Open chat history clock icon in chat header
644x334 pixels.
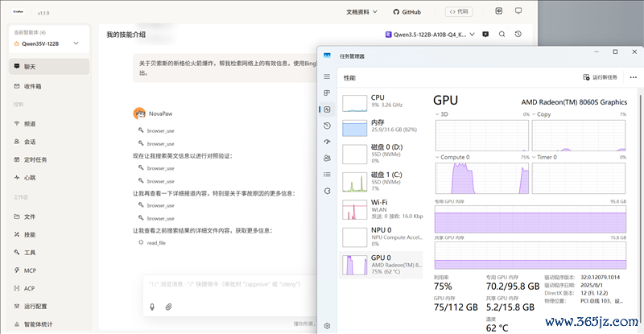518,35
